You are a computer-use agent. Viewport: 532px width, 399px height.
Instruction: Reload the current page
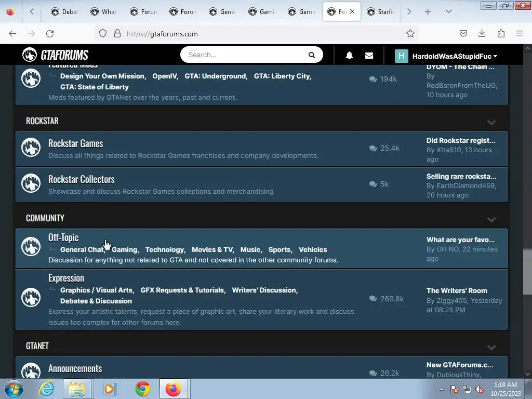pos(50,34)
